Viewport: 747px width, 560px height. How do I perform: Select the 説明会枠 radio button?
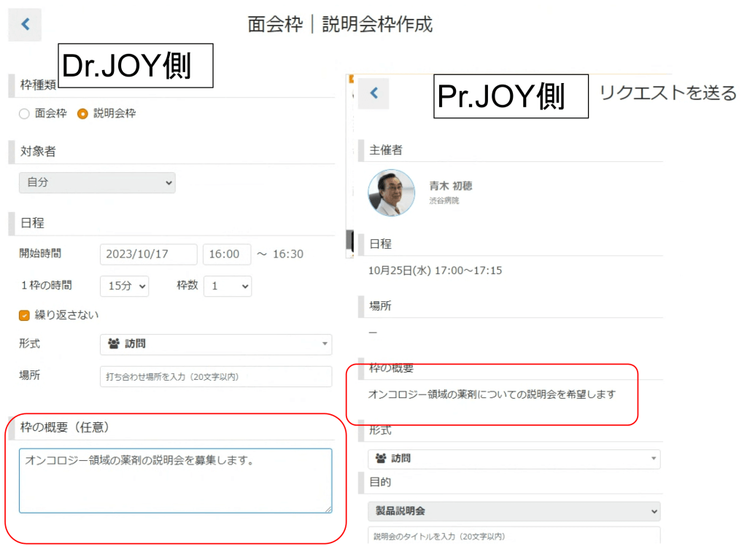pyautogui.click(x=82, y=114)
